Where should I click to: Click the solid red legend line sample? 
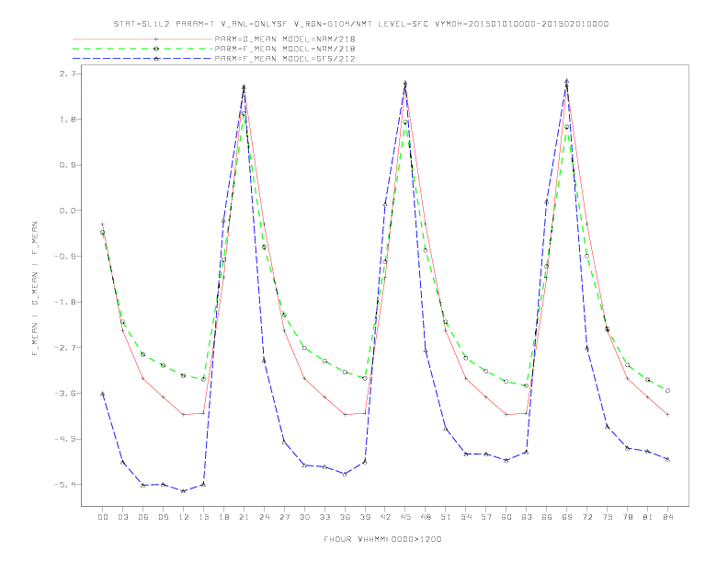pos(142,39)
